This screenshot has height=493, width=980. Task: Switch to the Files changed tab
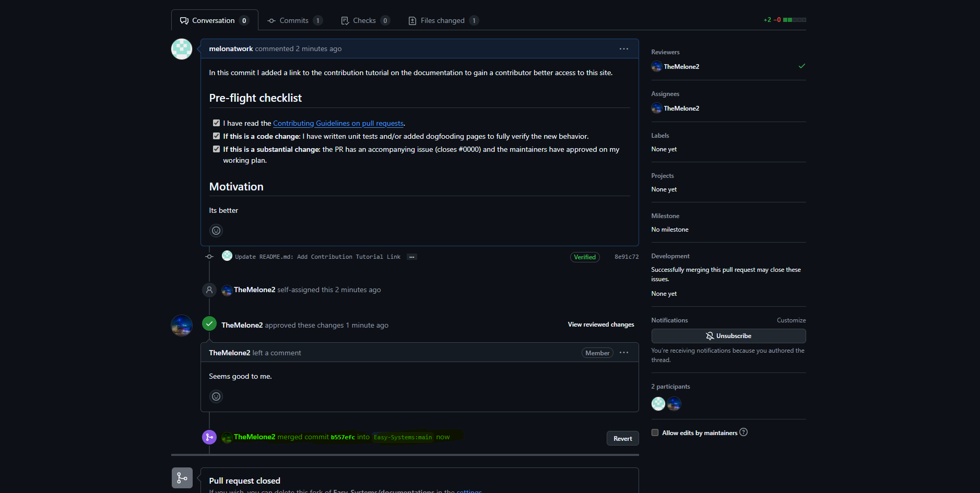pyautogui.click(x=442, y=20)
